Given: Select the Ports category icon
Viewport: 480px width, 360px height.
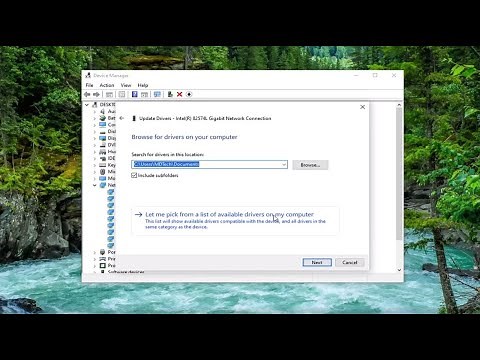Looking at the screenshot, I should 103,252.
